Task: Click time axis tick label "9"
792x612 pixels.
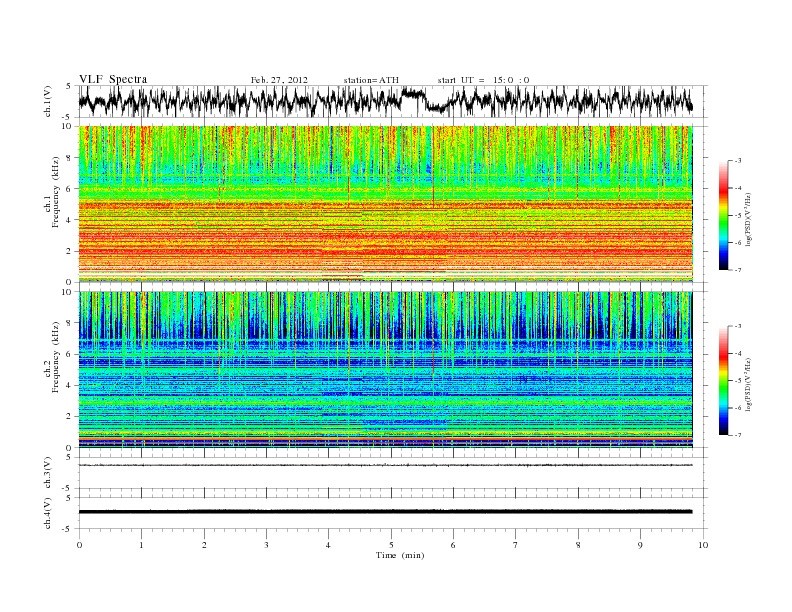Action: (x=640, y=545)
